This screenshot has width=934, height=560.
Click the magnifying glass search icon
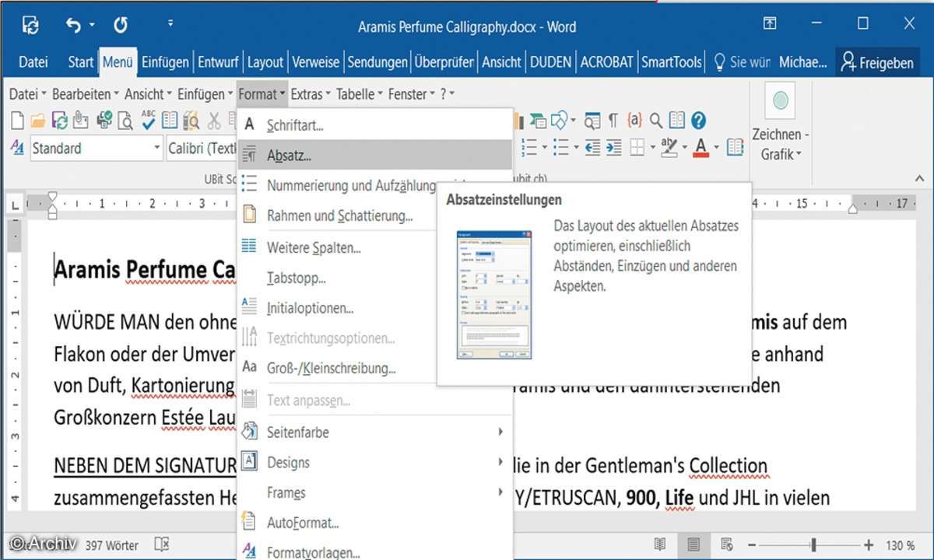656,121
